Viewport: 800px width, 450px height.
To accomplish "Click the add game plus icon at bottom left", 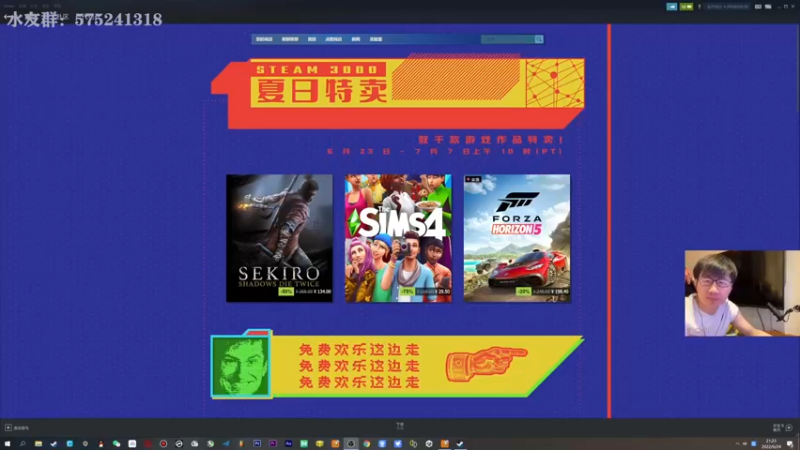I will [8, 428].
